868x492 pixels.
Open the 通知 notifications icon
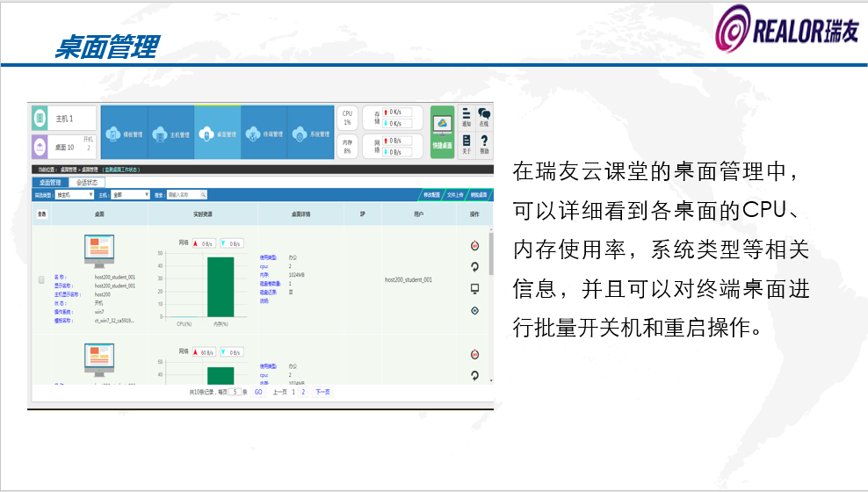pyautogui.click(x=467, y=119)
